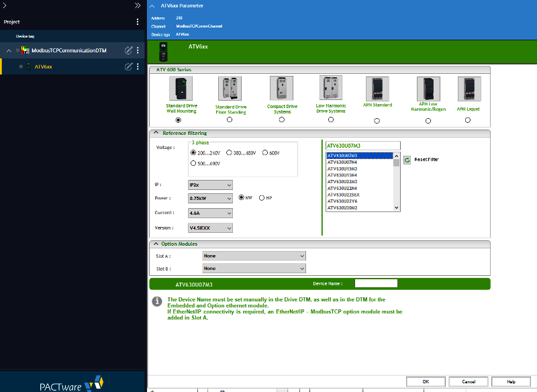Viewport: 537px width, 392px height.
Task: Click the APM Liquid drive image
Action: [x=469, y=89]
